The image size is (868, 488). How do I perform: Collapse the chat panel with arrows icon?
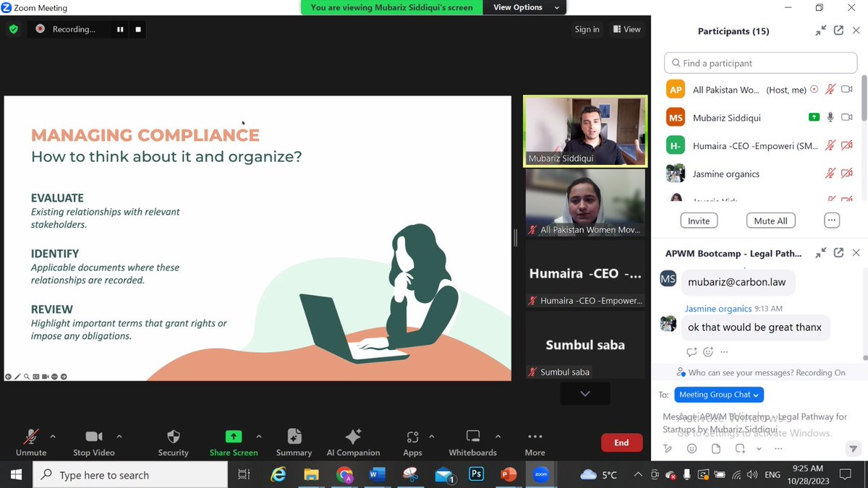click(820, 252)
